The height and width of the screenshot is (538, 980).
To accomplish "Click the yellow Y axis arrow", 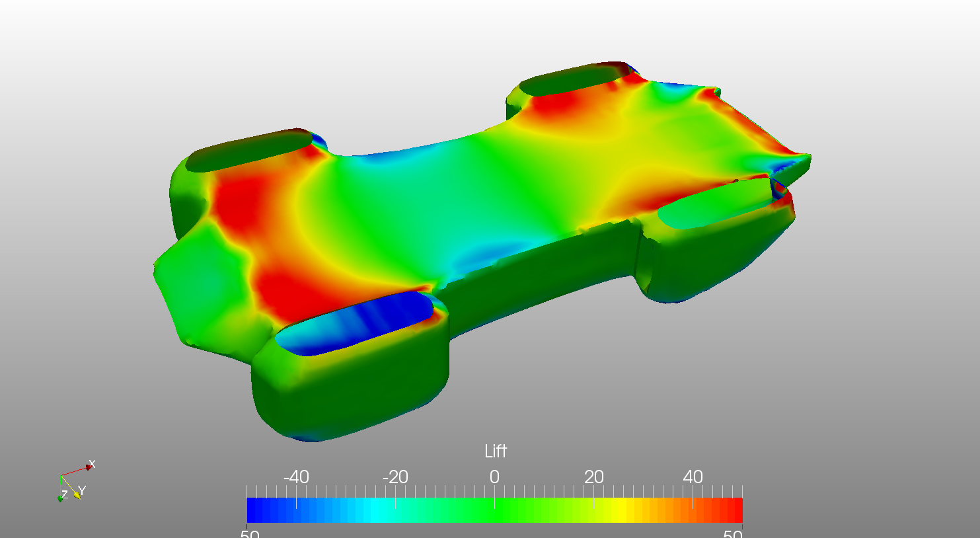I will [77, 495].
